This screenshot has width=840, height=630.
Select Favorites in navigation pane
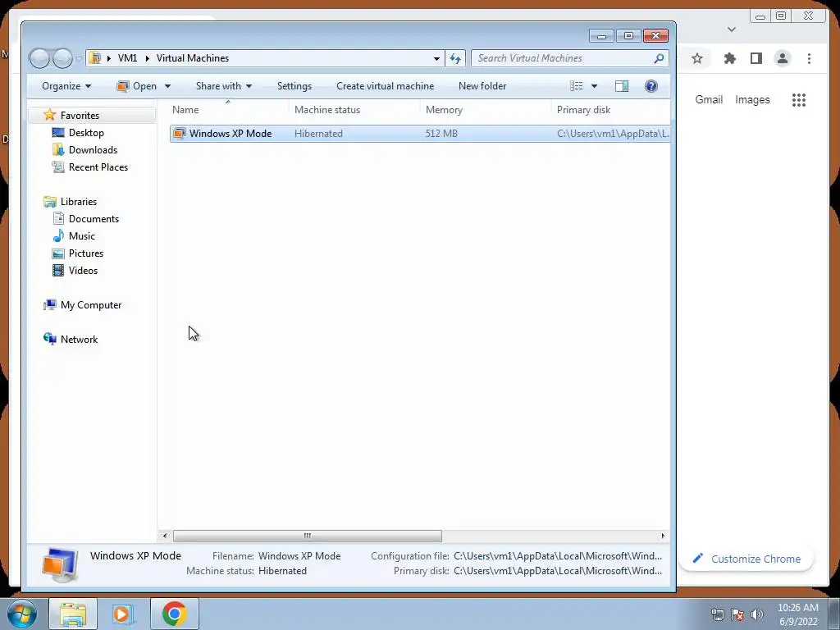coord(80,115)
